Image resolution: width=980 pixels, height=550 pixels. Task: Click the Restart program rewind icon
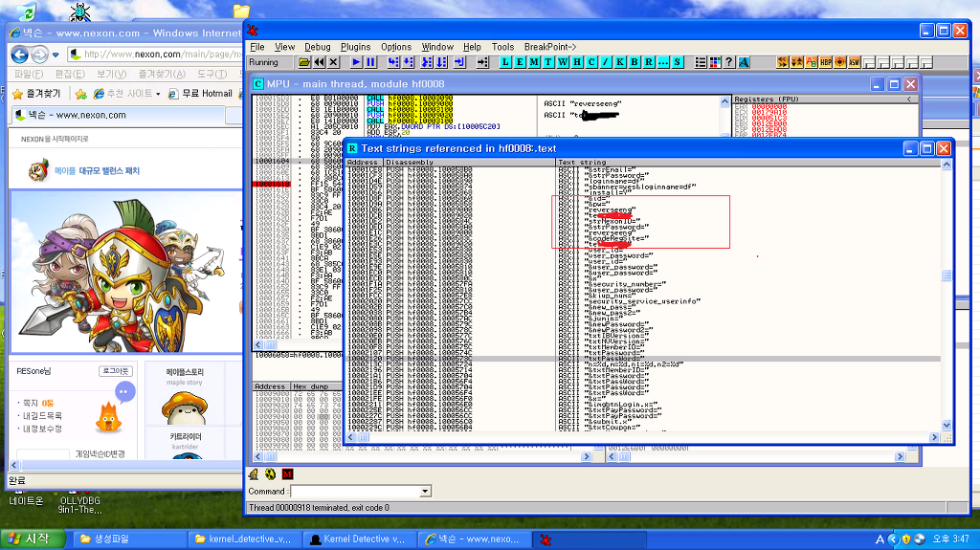[319, 62]
